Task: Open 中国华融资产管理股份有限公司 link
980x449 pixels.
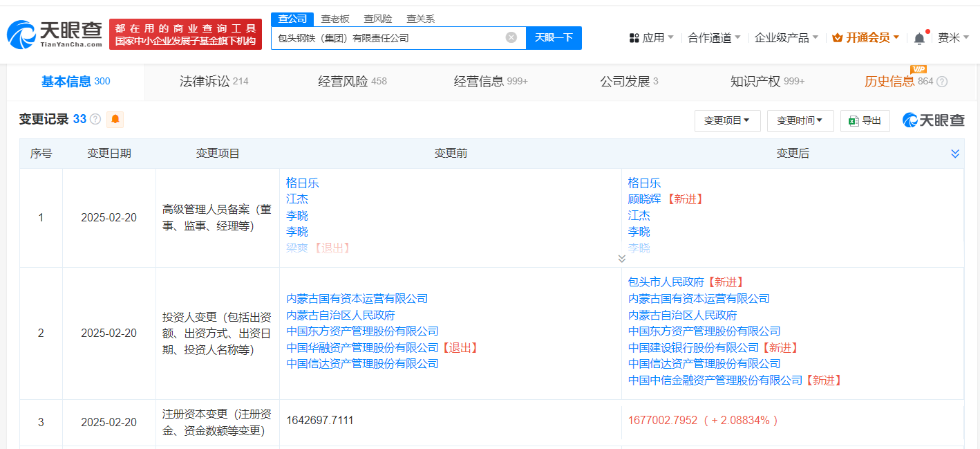Action: pos(363,347)
